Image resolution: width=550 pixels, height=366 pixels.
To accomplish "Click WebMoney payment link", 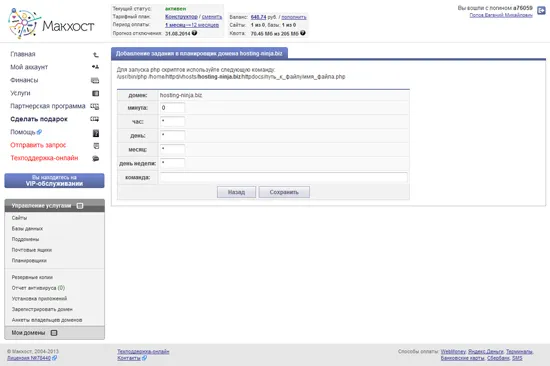I will tap(453, 351).
